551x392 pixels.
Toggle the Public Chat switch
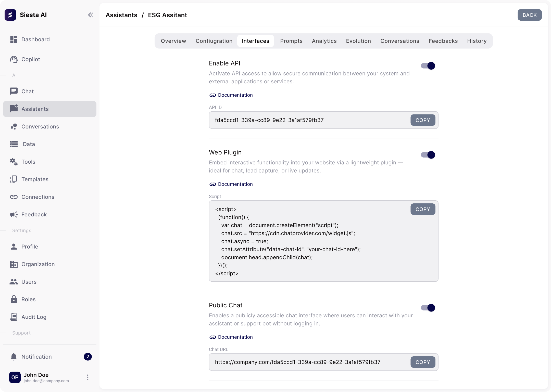click(x=428, y=308)
